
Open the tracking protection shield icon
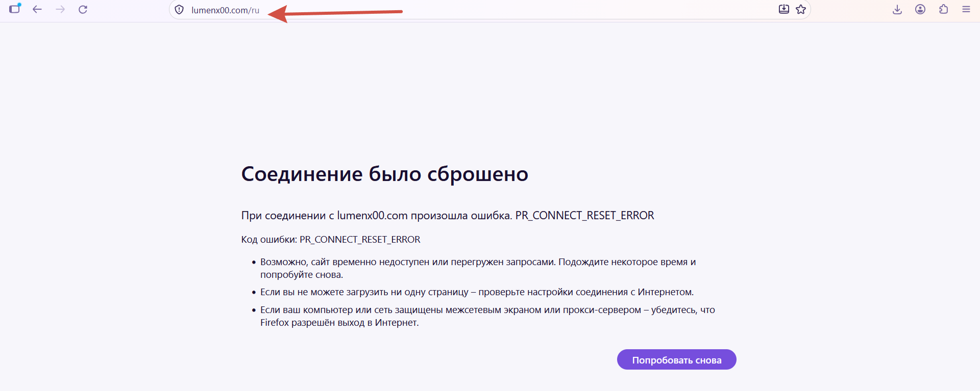coord(179,10)
